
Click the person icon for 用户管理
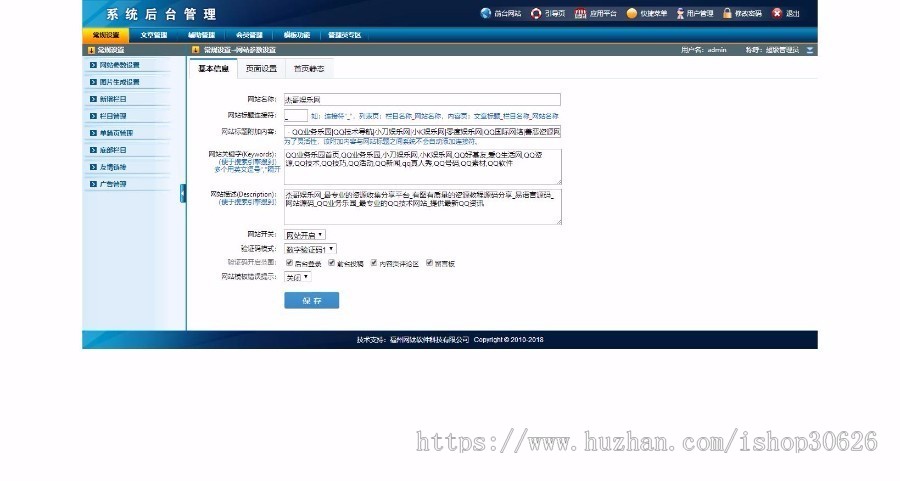680,13
